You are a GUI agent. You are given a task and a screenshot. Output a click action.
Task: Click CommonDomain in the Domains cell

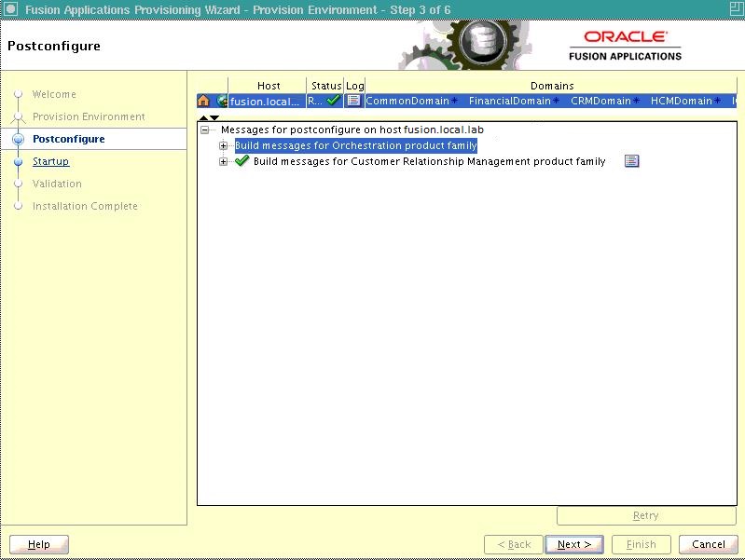point(407,101)
